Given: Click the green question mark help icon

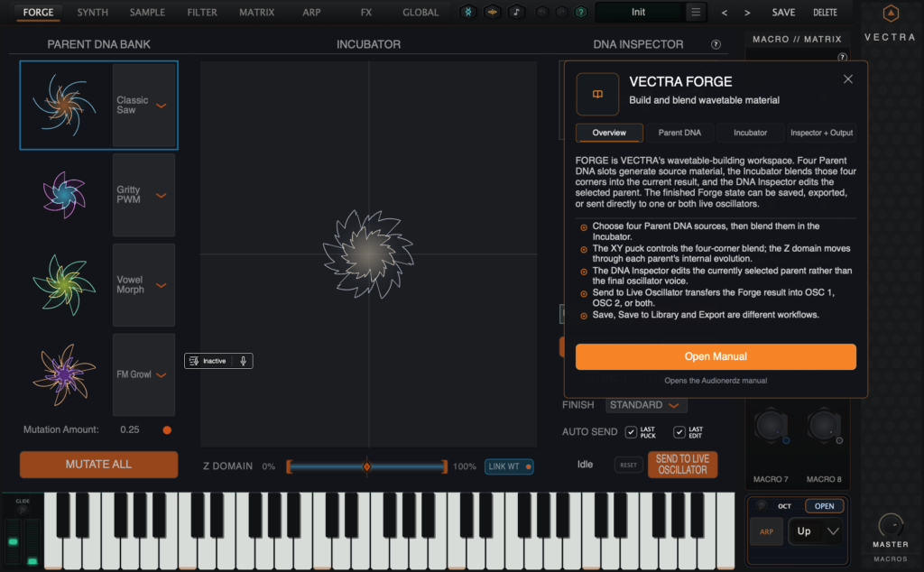Looking at the screenshot, I should point(581,12).
